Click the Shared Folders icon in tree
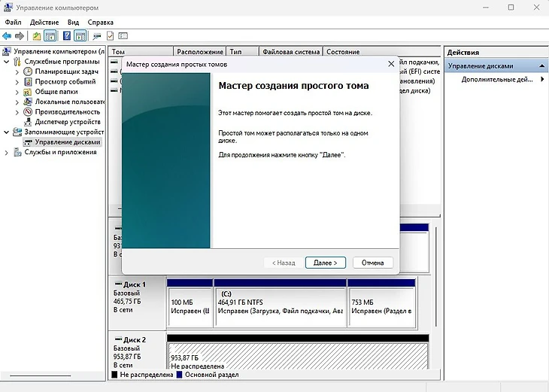Screen dimensions: 549x392 pos(28,92)
